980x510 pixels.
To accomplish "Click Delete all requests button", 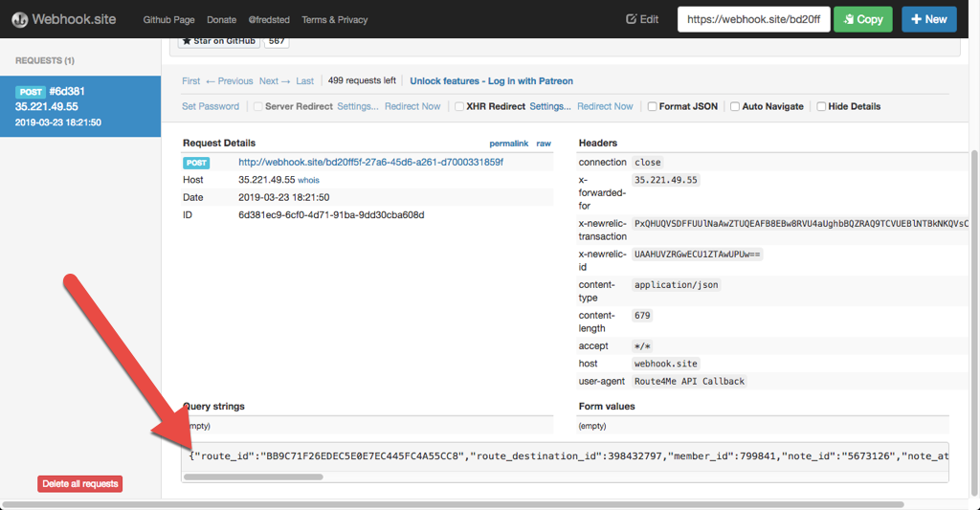I will coord(80,484).
